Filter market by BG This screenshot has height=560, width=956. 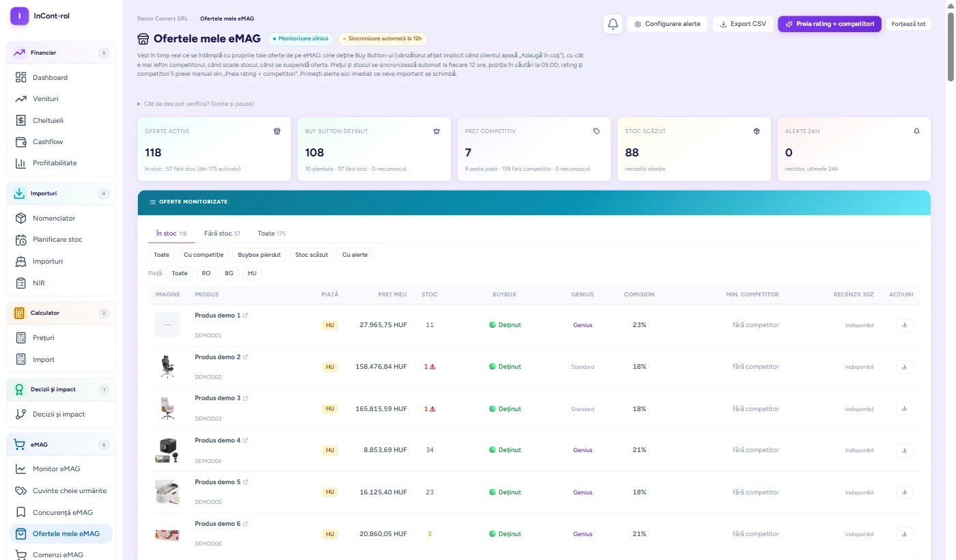pyautogui.click(x=229, y=273)
